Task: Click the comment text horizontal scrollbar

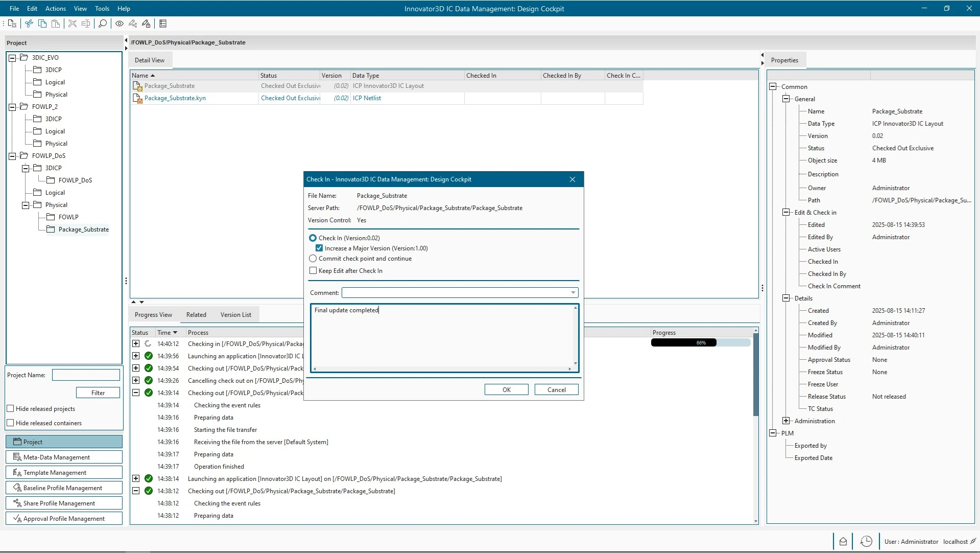Action: (442, 369)
